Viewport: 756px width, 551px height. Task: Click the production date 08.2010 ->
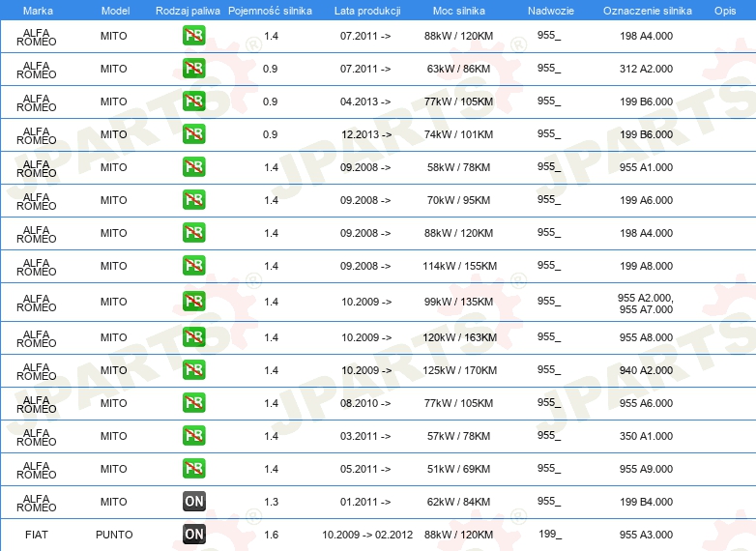click(365, 403)
